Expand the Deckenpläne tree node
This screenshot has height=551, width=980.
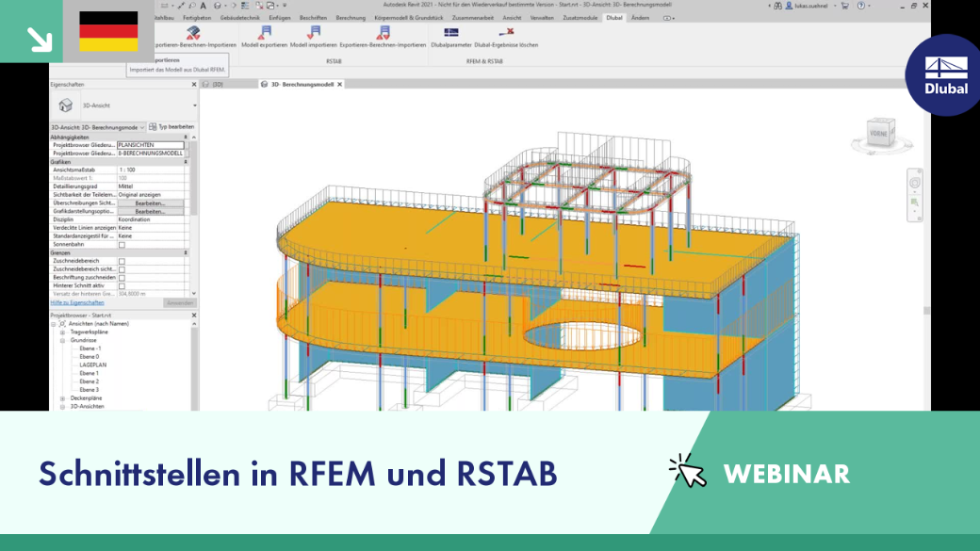(62, 398)
